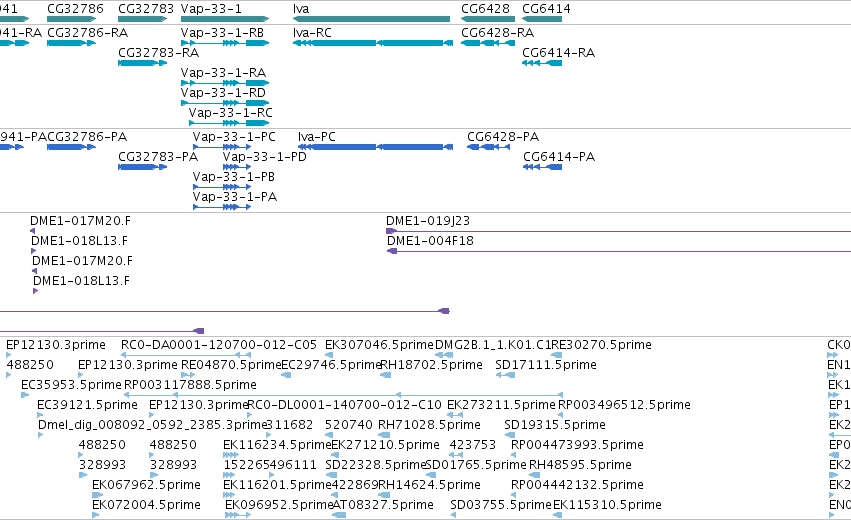Select EST EK307046.5prime
This screenshot has height=520, width=851.
pos(379,345)
